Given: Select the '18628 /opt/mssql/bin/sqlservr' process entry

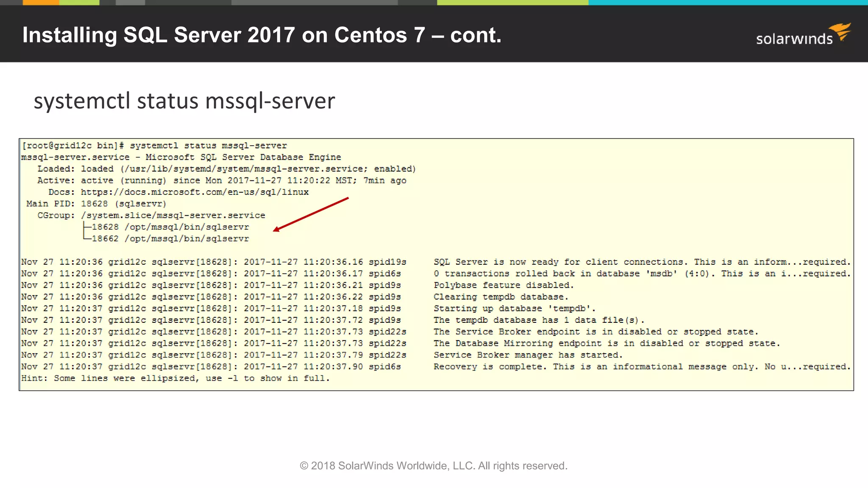Looking at the screenshot, I should tap(170, 227).
